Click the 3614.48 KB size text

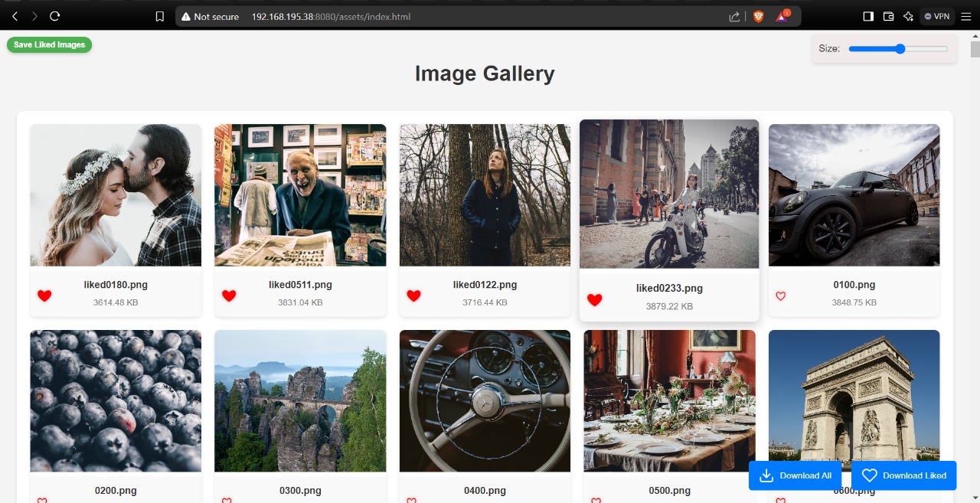click(x=116, y=302)
